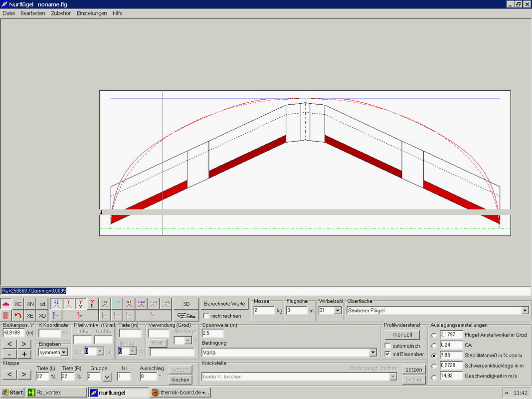This screenshot has width=532, height=399.
Task: Click the red vertical stripes icon
Action: [x=6, y=315]
